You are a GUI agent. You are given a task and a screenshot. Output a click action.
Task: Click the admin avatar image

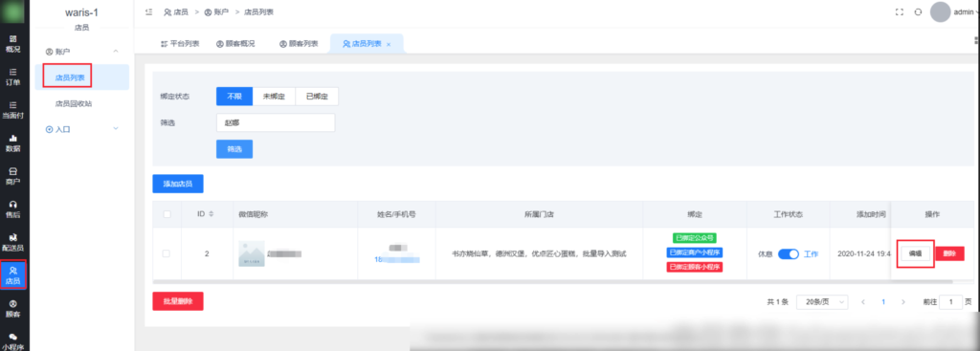point(940,11)
